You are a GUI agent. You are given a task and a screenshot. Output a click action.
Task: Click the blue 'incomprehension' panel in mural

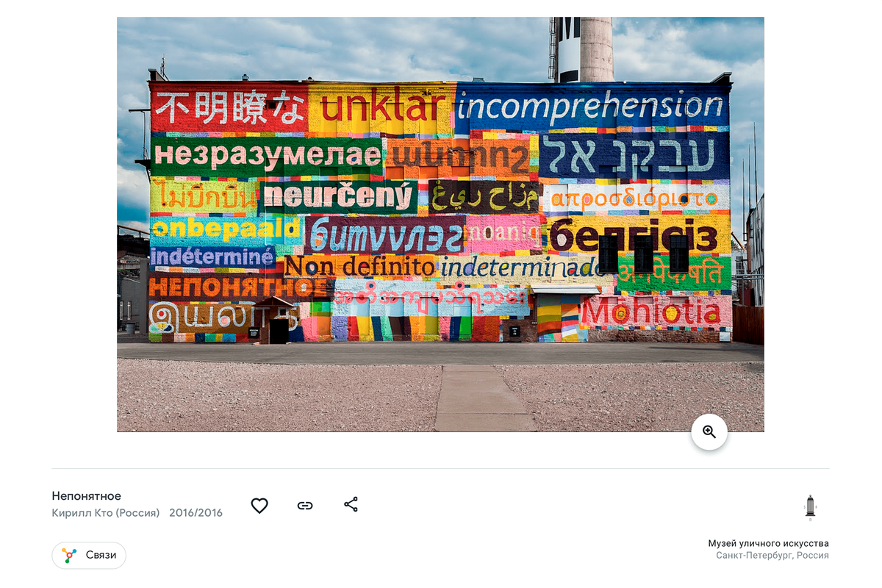click(x=592, y=107)
